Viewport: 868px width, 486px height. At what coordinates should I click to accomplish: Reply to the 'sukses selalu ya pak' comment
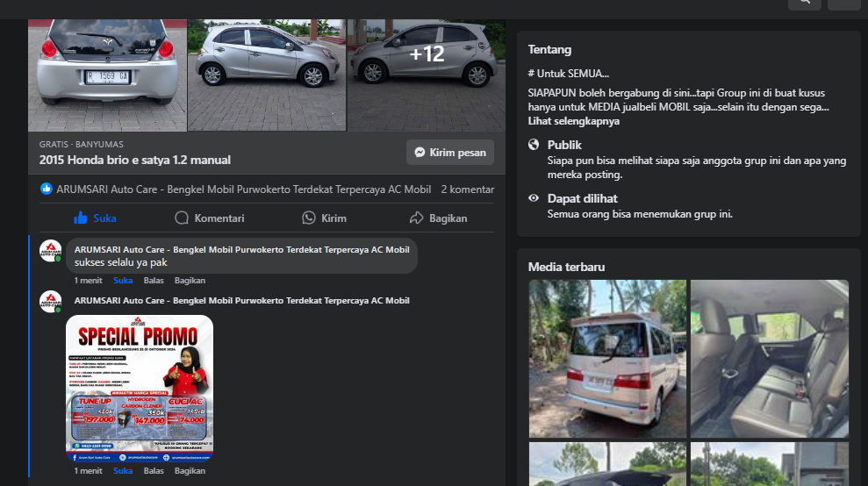(154, 281)
